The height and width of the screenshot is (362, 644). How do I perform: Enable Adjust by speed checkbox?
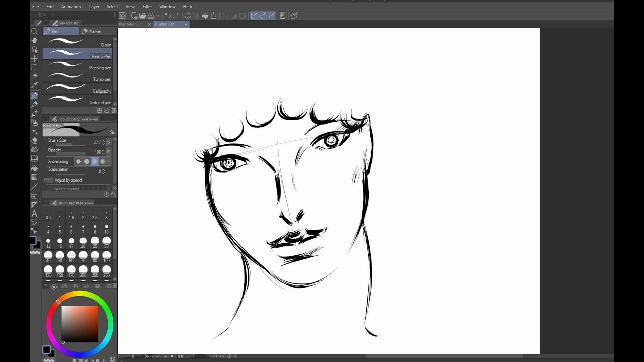(x=51, y=180)
